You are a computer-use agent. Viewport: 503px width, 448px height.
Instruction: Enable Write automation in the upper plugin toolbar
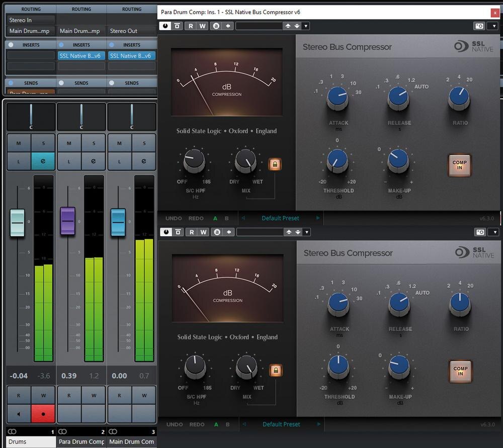pos(202,26)
